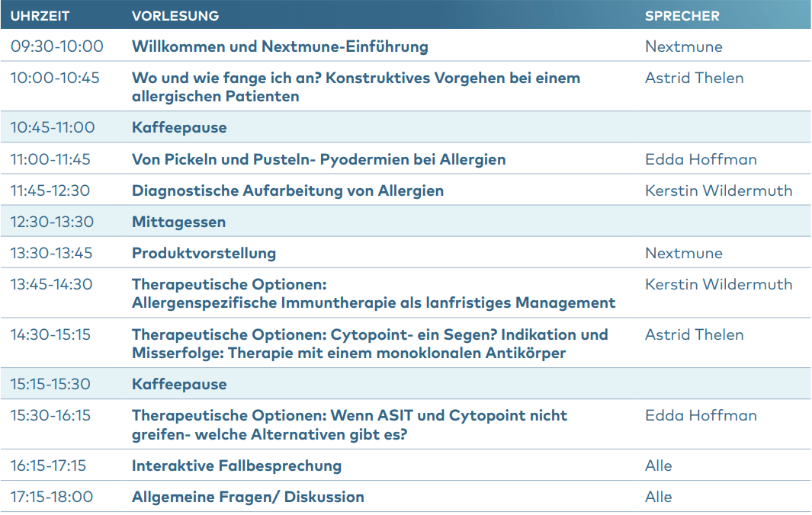This screenshot has width=812, height=515.
Task: Select Interaktive Fallbesprechung
Action: coord(236,465)
